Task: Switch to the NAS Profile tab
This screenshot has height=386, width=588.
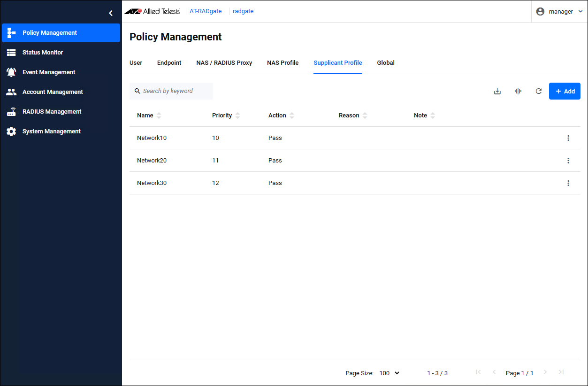Action: [283, 62]
